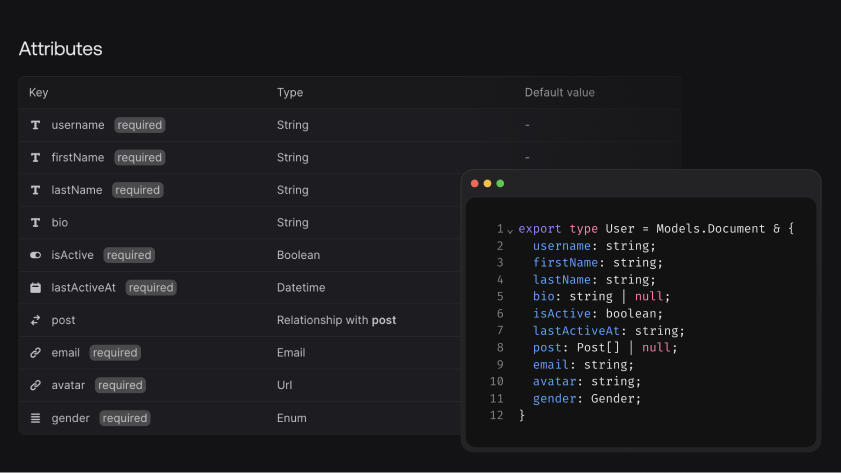
Task: Click the link icon beside email
Action: 35,353
